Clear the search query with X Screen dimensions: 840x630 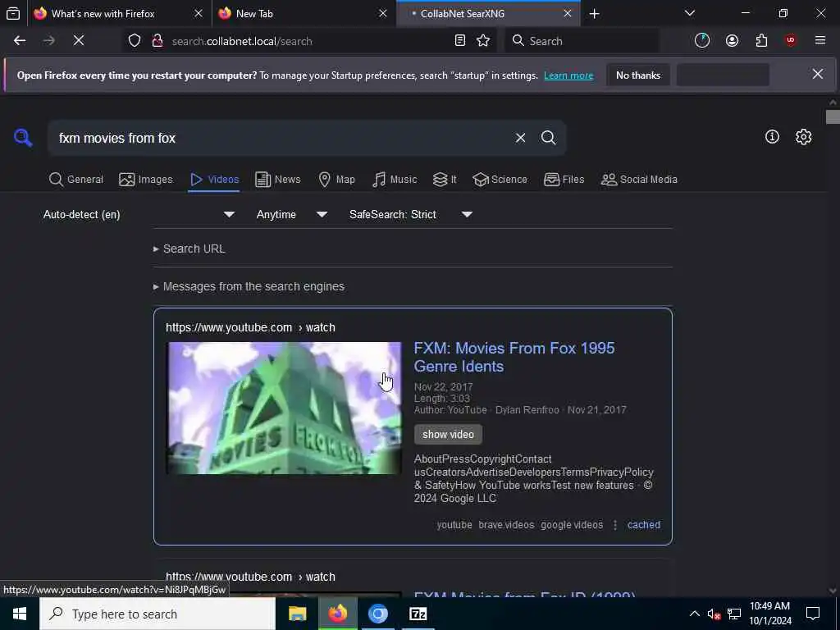point(520,138)
